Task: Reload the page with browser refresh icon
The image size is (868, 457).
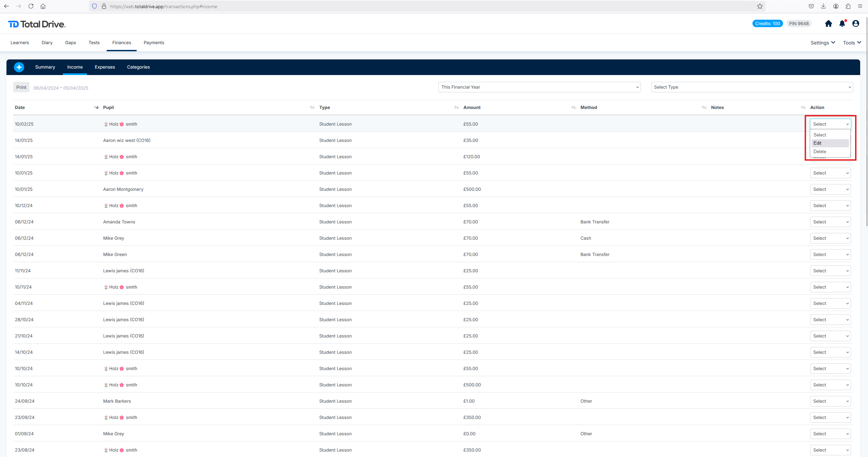Action: click(31, 6)
